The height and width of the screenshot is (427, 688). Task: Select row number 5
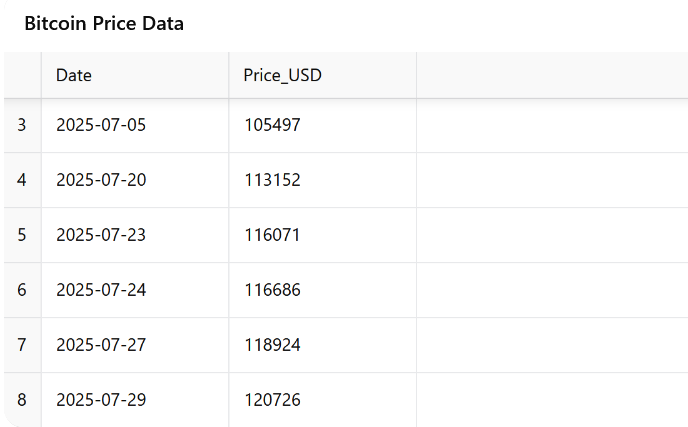(22, 235)
